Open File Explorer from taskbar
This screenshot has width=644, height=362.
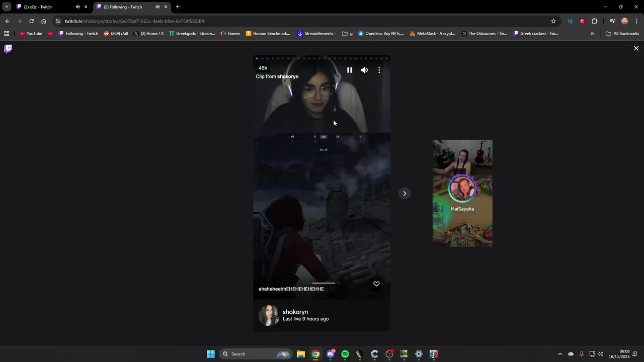click(300, 354)
